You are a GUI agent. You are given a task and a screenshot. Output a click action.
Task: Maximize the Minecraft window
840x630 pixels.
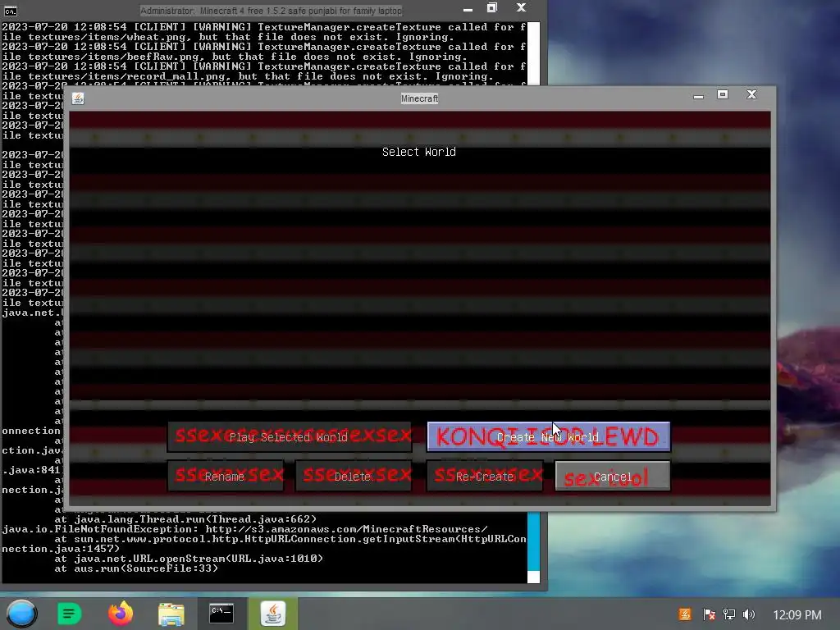723,95
